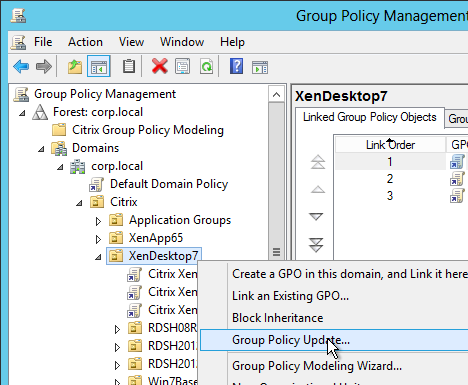Expand the XenApp65 folder node
The width and height of the screenshot is (468, 385).
point(98,239)
